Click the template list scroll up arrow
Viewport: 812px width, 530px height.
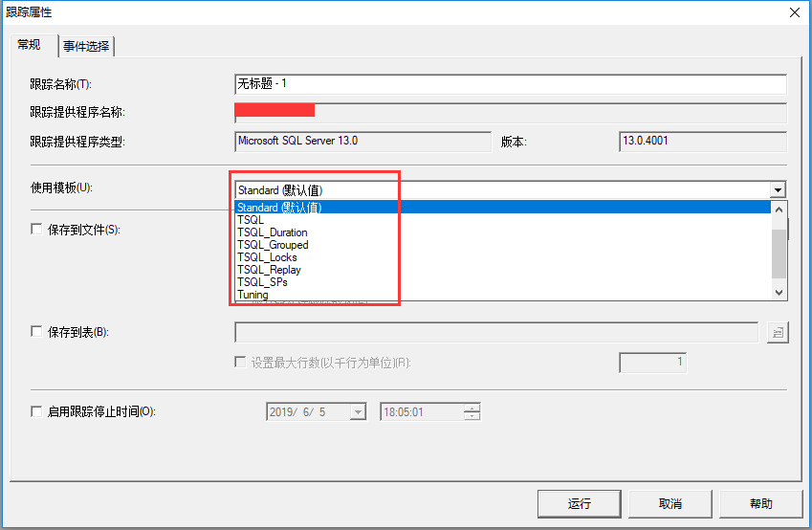[779, 210]
